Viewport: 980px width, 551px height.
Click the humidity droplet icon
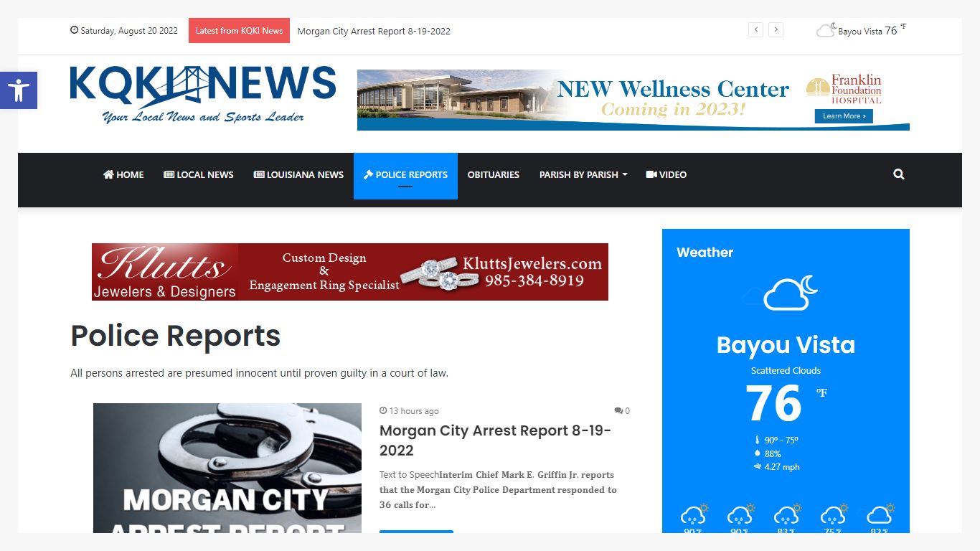[x=757, y=453]
